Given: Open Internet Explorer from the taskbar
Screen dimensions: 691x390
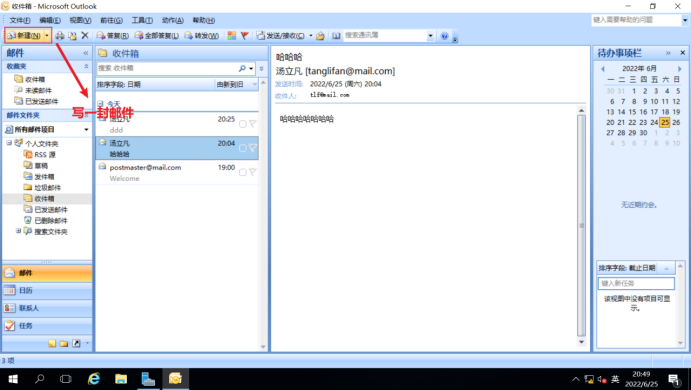Looking at the screenshot, I should (x=94, y=379).
